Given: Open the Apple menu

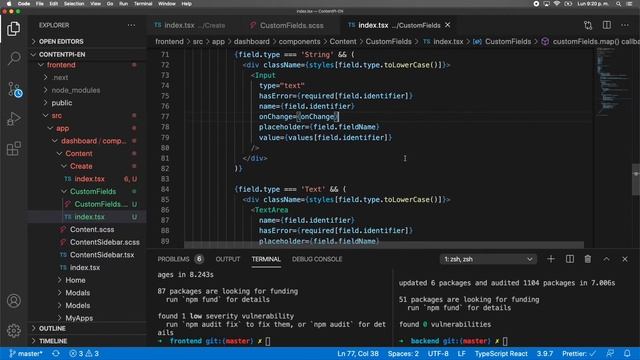Looking at the screenshot, I should click(x=9, y=4).
